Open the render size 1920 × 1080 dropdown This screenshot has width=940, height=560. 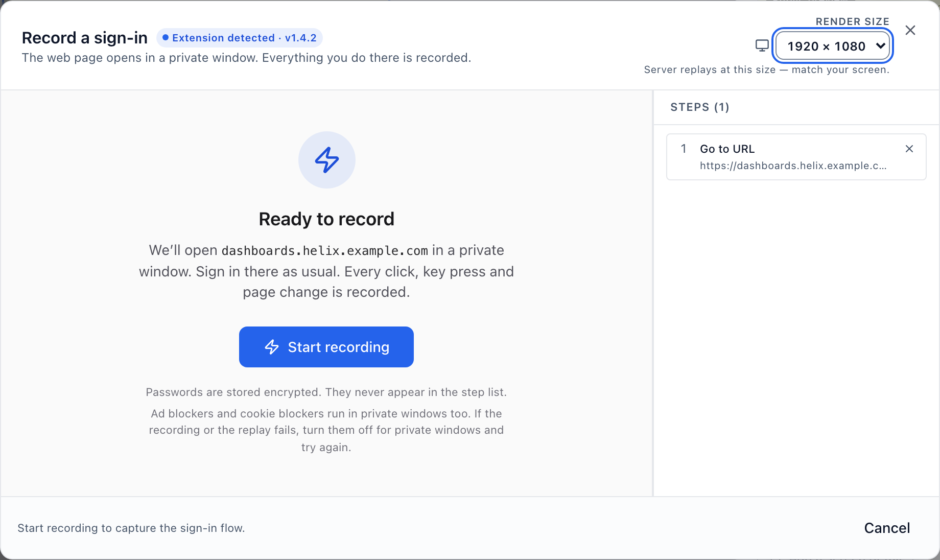tap(833, 46)
